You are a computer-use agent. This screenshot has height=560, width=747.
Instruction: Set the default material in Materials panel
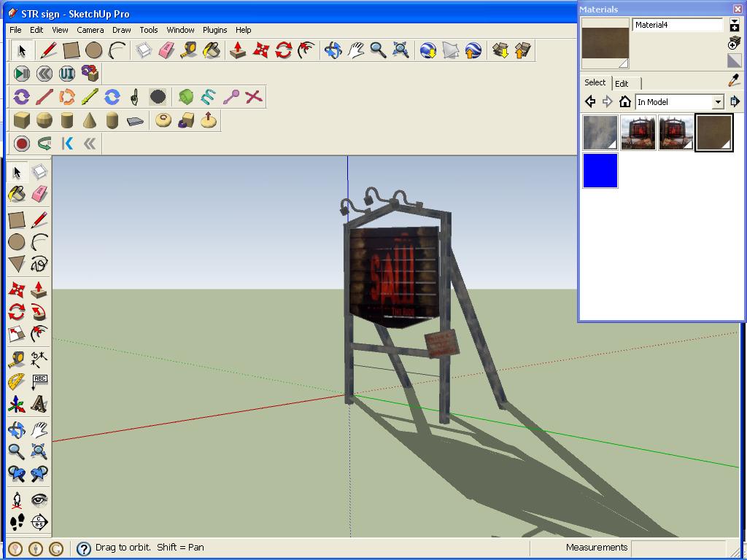(734, 61)
